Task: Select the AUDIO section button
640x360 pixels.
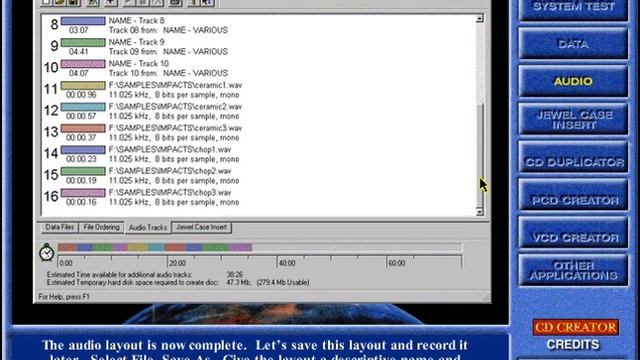Action: [x=573, y=81]
